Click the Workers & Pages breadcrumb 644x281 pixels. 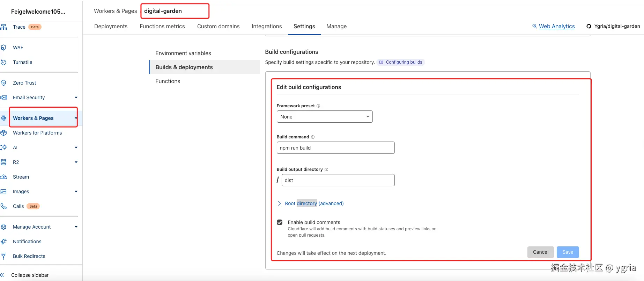(x=115, y=11)
